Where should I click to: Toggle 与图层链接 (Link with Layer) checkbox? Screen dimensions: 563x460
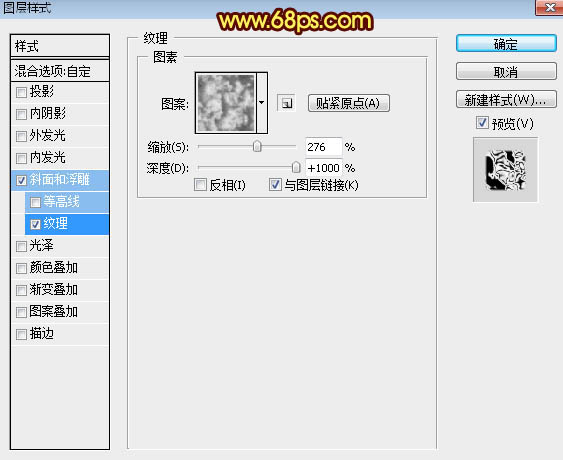275,185
